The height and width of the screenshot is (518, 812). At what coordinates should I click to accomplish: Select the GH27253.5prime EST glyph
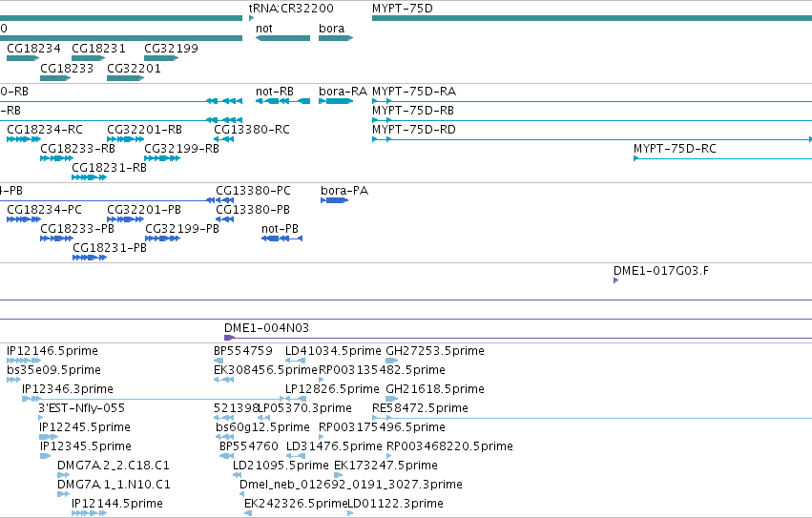[392, 361]
